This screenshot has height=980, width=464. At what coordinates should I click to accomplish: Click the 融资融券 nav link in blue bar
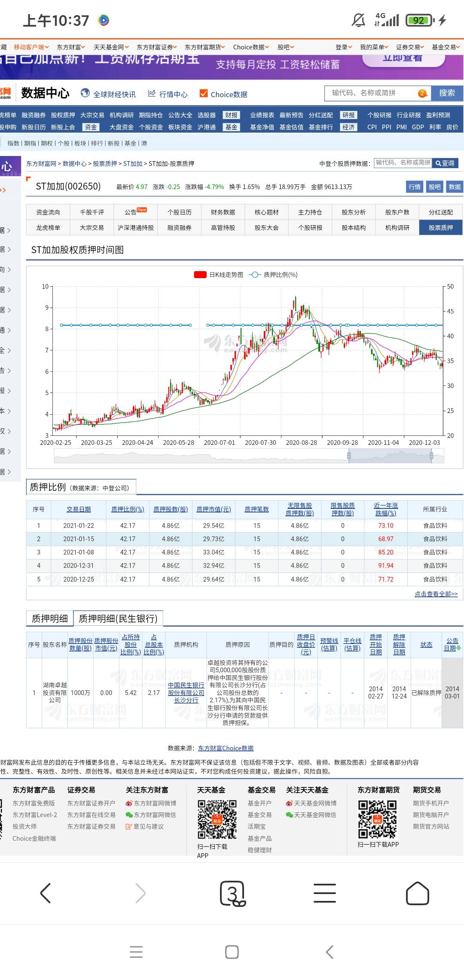tap(34, 115)
